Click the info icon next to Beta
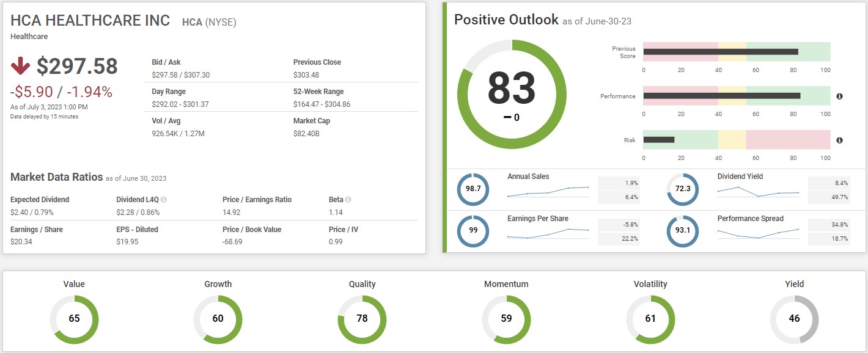The image size is (868, 353). [x=348, y=200]
